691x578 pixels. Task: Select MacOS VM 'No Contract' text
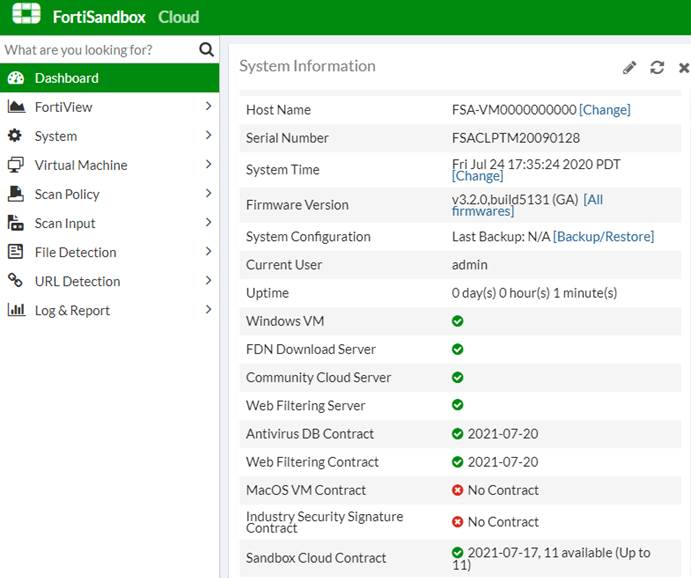(503, 490)
